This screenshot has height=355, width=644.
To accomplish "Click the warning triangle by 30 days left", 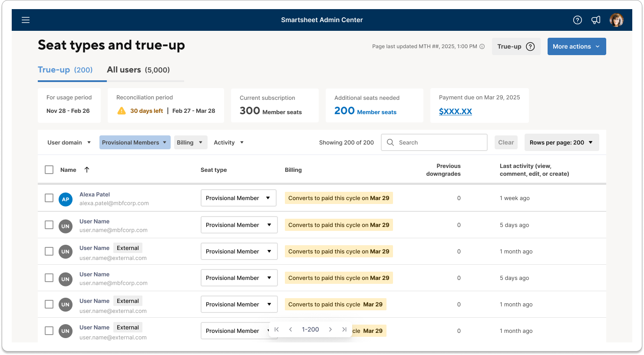I will 122,111.
